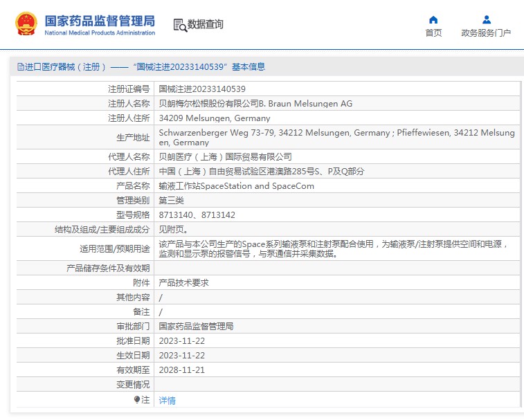Select the Schwarzenberger Weg production address

[x=336, y=137]
